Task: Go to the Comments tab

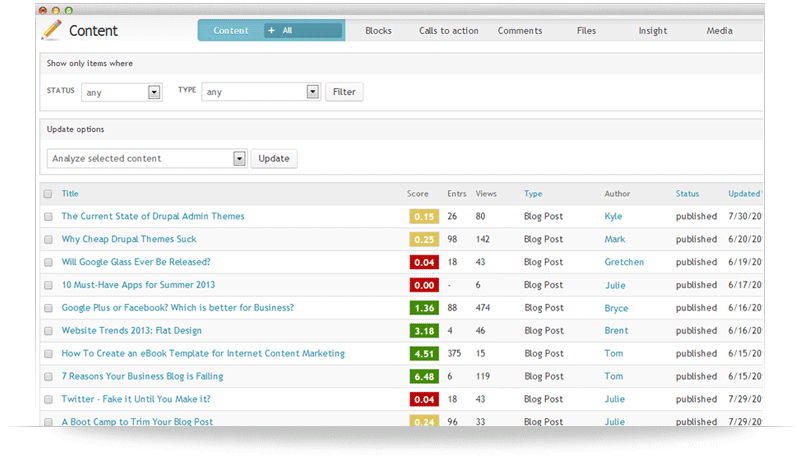Action: tap(520, 31)
